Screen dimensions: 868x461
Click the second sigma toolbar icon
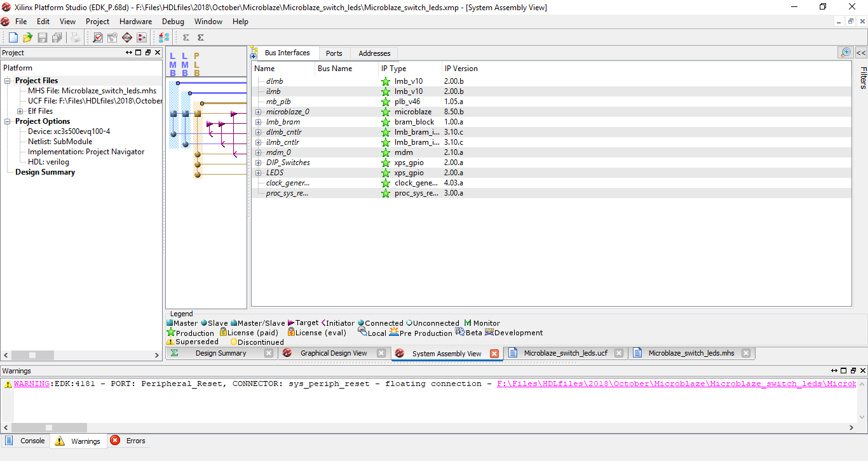coord(201,37)
